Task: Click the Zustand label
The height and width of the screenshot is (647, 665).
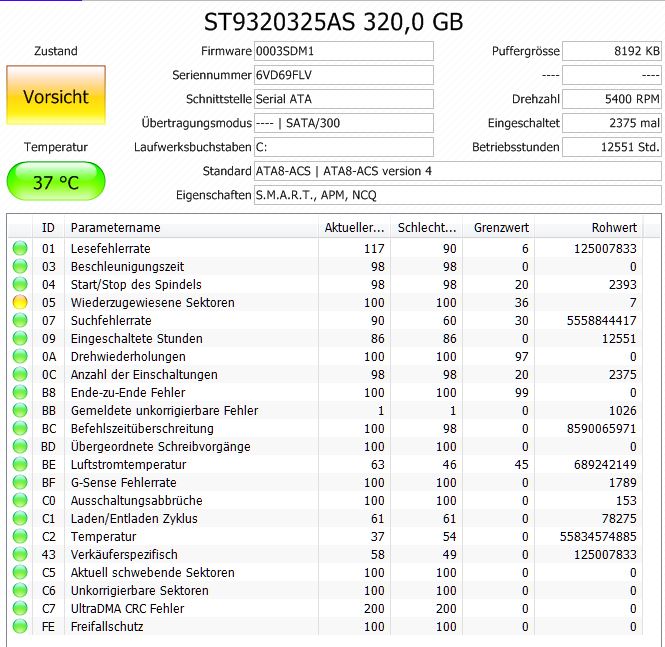Action: 56,51
